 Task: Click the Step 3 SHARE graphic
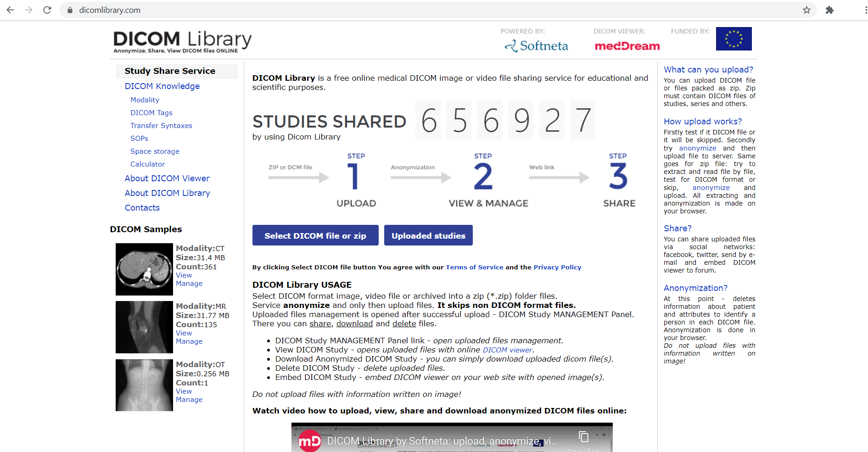click(619, 180)
